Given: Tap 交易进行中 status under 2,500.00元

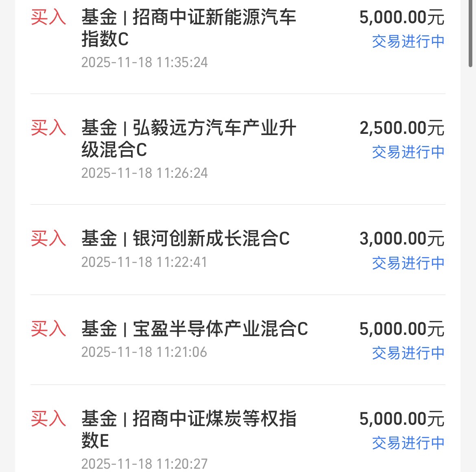Looking at the screenshot, I should 408,152.
